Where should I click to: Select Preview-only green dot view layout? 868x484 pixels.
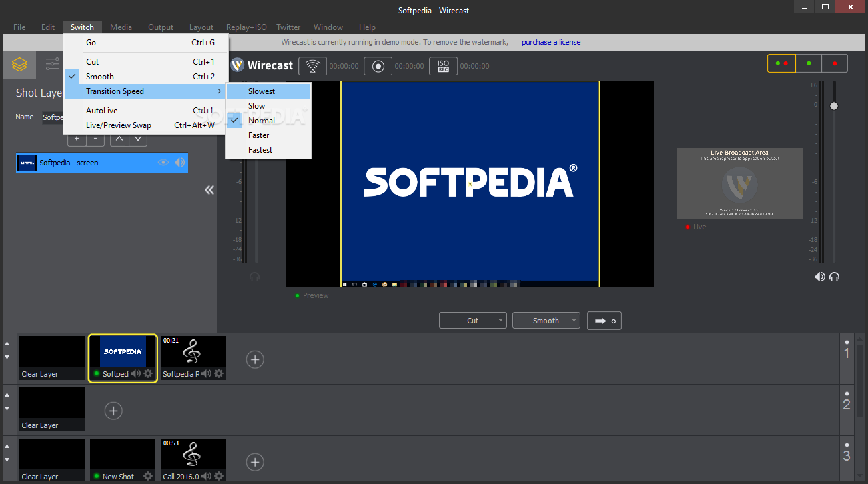809,63
